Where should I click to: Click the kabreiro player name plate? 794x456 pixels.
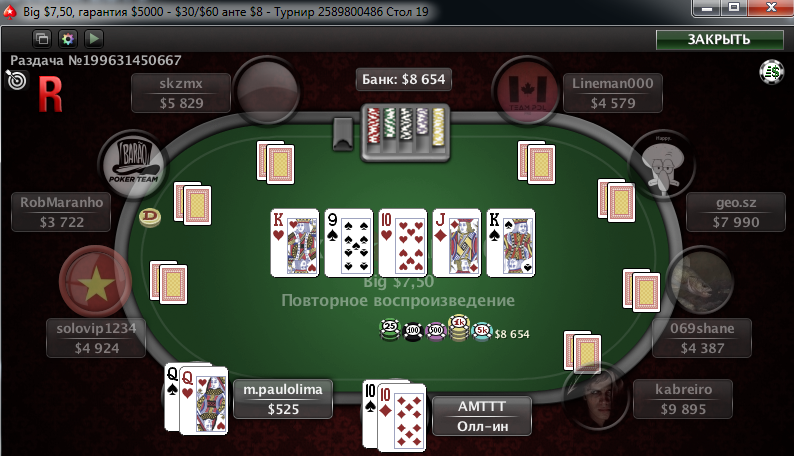click(683, 399)
